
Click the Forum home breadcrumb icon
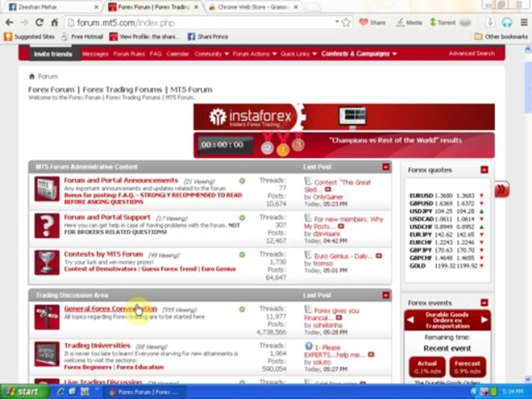tap(32, 76)
